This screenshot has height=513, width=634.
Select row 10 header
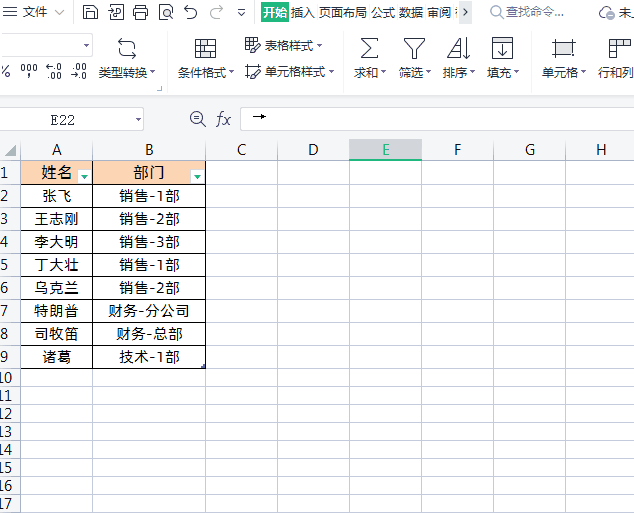tap(9, 378)
